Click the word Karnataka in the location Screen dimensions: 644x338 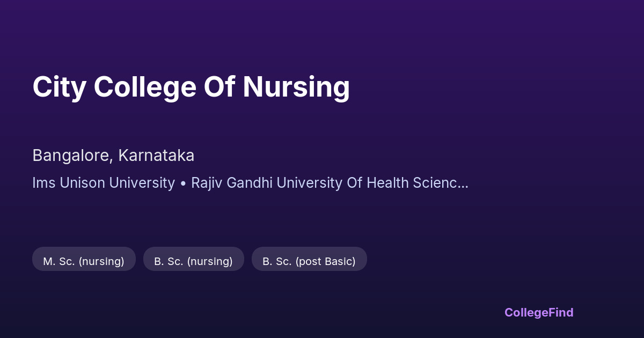(x=156, y=156)
